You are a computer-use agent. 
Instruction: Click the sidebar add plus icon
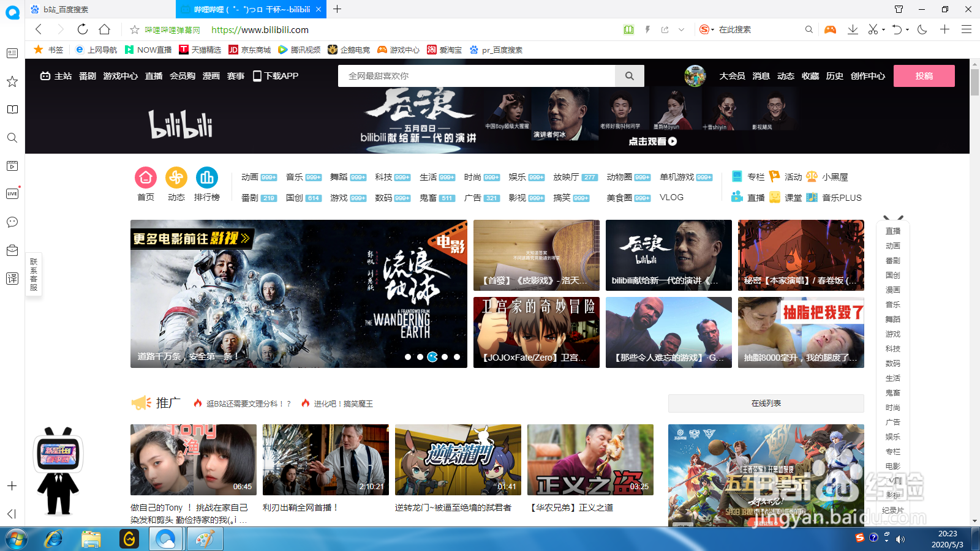point(12,485)
